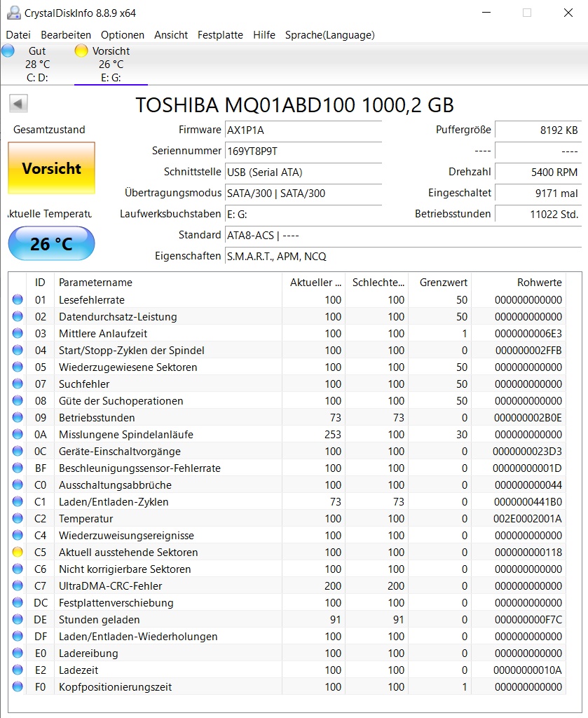The width and height of the screenshot is (588, 718).
Task: Click the blue status icon for Güte der Suchoperationen
Action: point(18,400)
